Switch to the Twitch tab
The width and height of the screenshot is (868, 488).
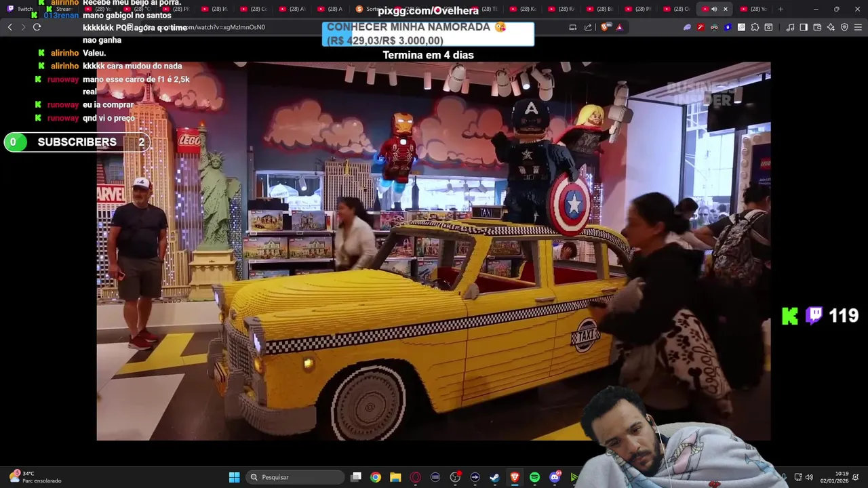click(x=20, y=9)
